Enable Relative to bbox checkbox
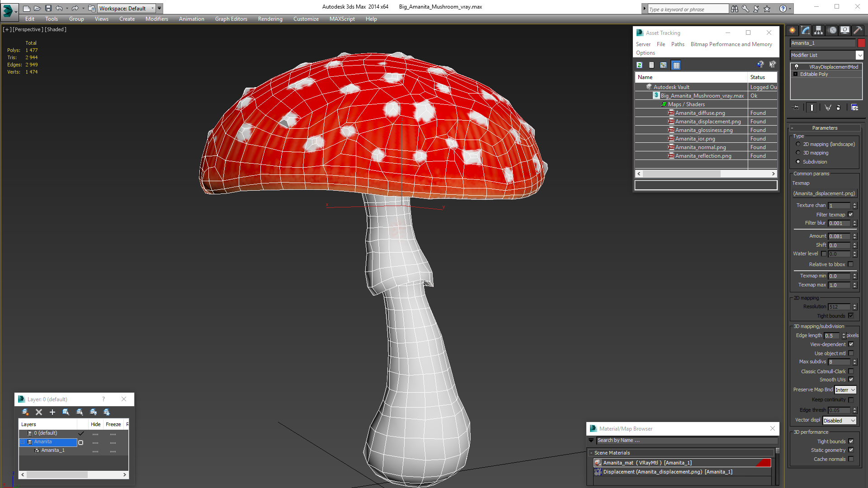 point(850,264)
